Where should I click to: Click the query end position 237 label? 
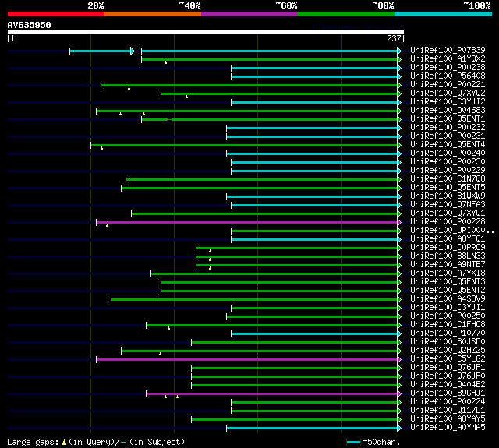[394, 38]
